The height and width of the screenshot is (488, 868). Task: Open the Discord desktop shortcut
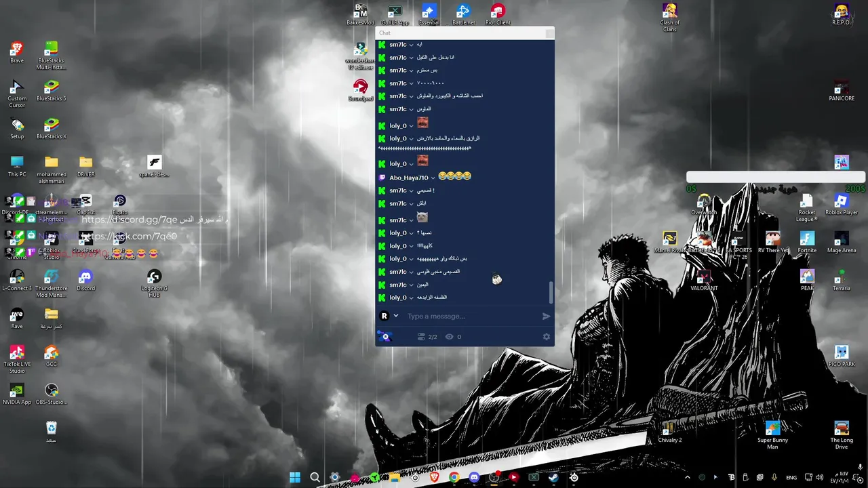85,280
